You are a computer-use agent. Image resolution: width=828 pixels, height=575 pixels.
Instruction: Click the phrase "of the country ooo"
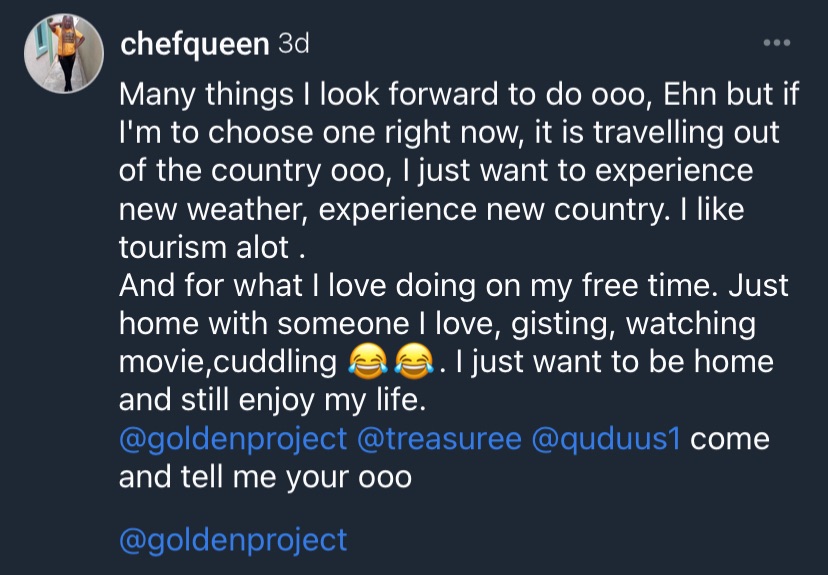point(258,171)
